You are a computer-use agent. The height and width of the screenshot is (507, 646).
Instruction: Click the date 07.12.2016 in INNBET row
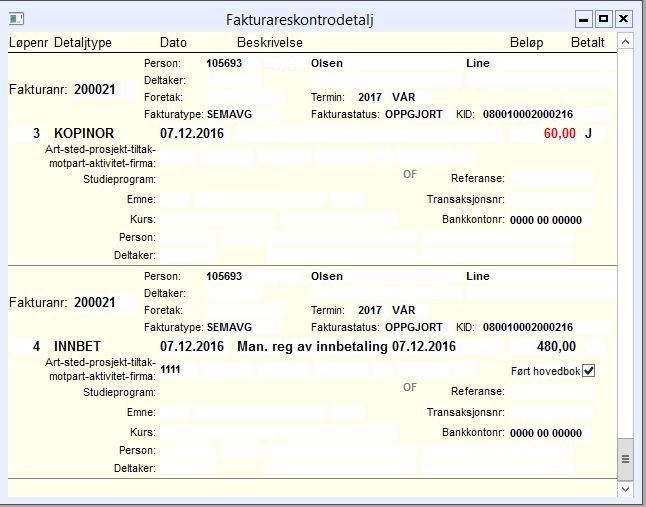(x=192, y=346)
